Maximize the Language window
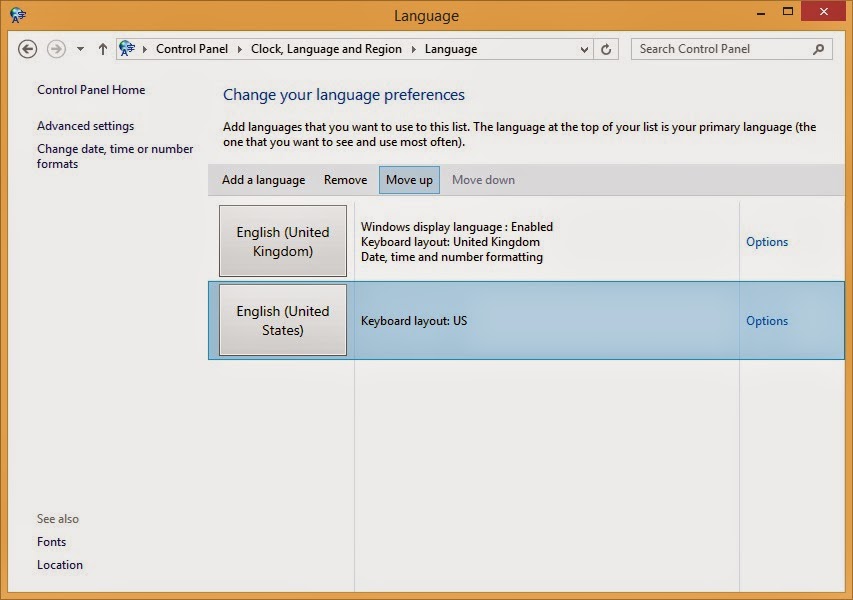Image resolution: width=853 pixels, height=600 pixels. click(x=788, y=11)
